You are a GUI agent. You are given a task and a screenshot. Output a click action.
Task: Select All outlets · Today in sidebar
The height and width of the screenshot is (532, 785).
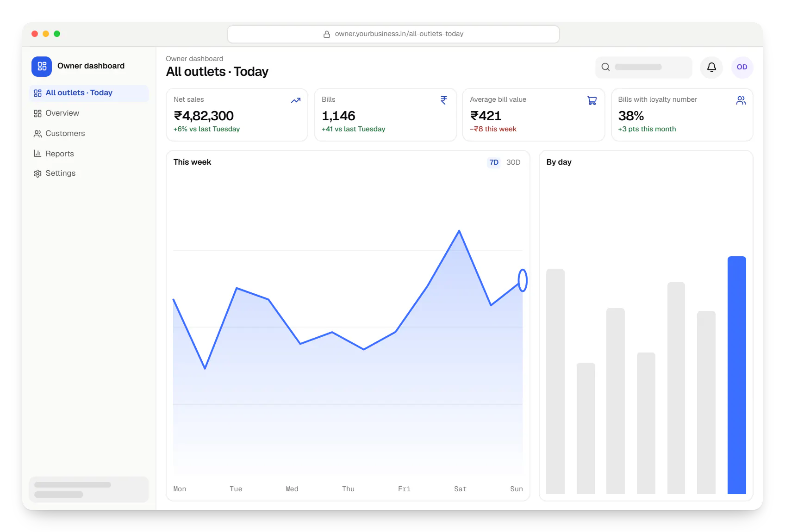point(89,93)
